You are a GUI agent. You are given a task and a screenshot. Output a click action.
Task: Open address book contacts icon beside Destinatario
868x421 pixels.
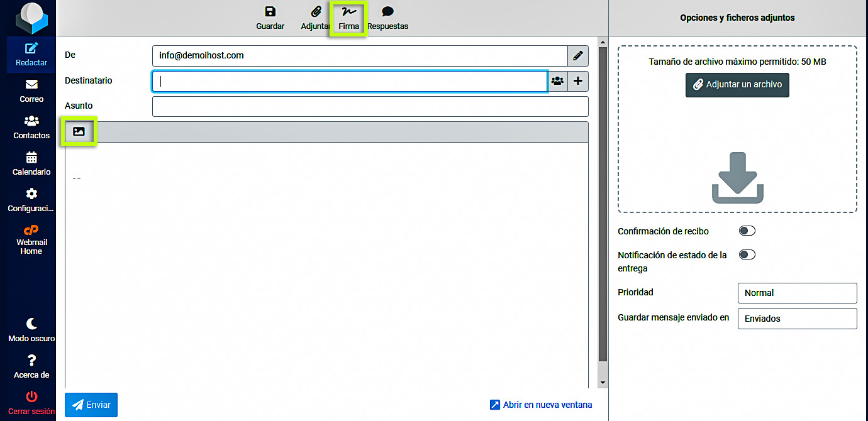(x=557, y=81)
